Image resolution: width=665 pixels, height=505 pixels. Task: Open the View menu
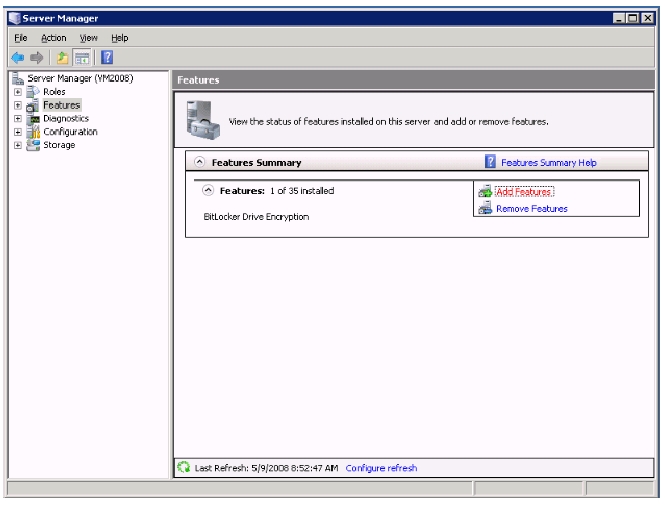click(x=89, y=38)
